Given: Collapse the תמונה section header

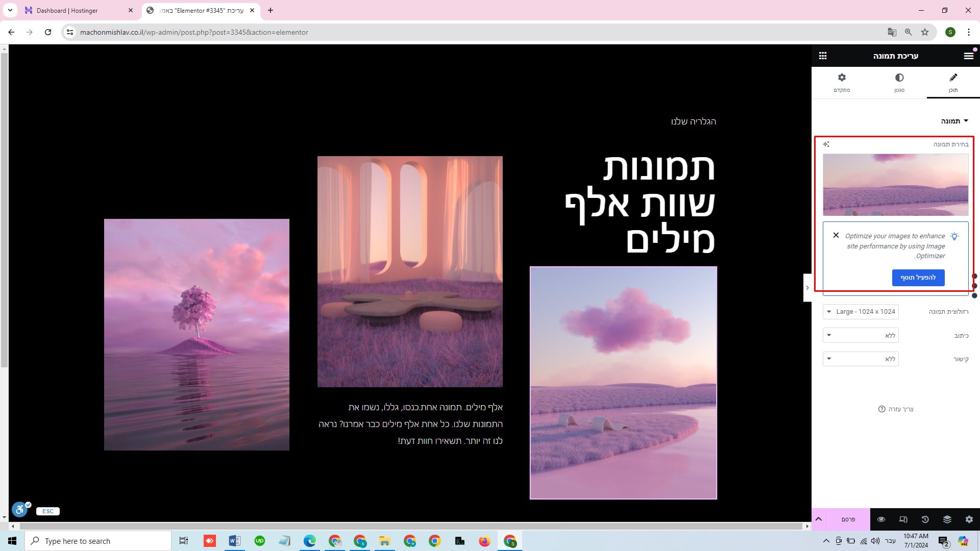Looking at the screenshot, I should (x=954, y=121).
